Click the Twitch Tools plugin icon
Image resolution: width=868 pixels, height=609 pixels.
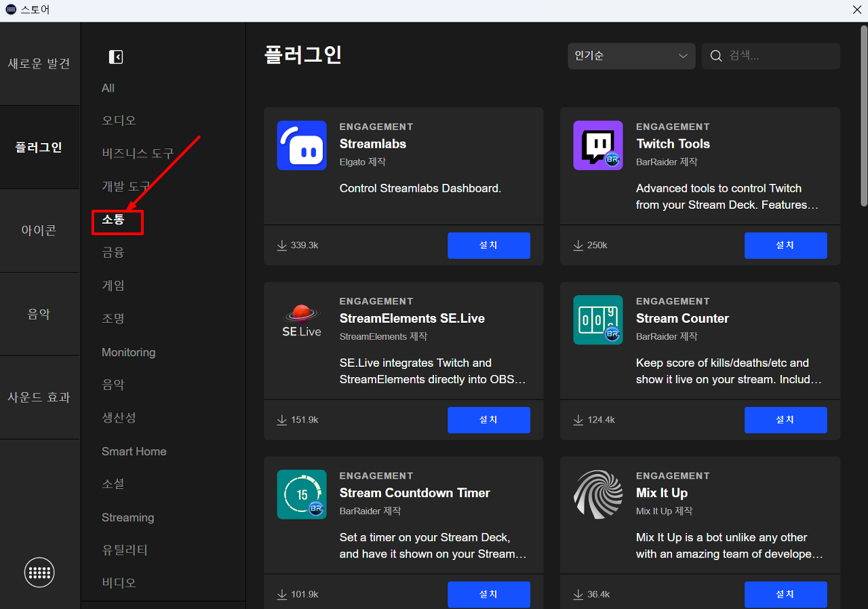click(598, 145)
